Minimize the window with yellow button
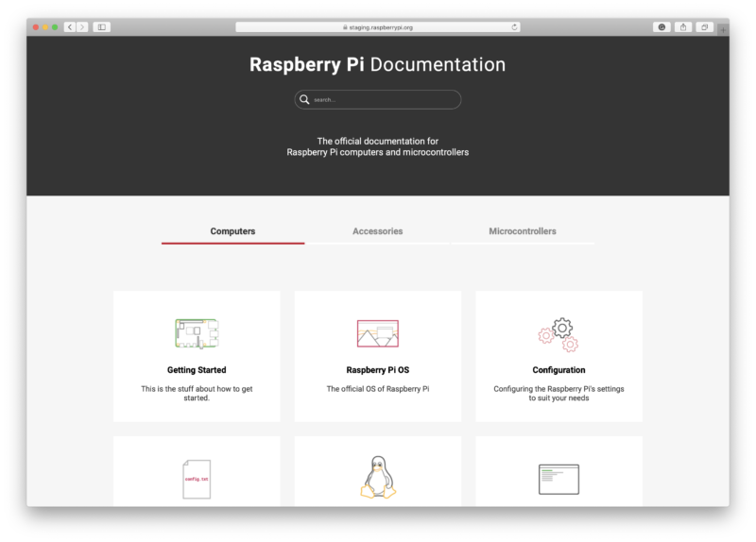This screenshot has width=756, height=542. tap(45, 27)
